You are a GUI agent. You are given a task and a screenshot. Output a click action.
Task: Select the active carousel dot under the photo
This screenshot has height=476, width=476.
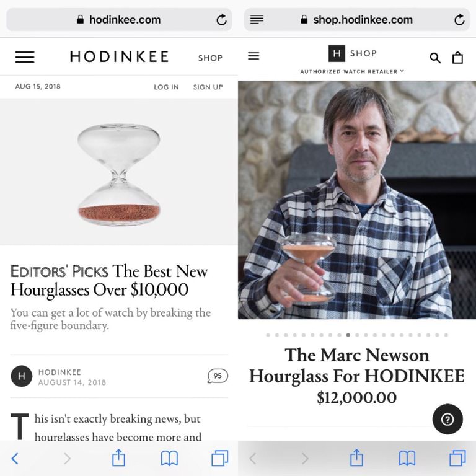(348, 335)
